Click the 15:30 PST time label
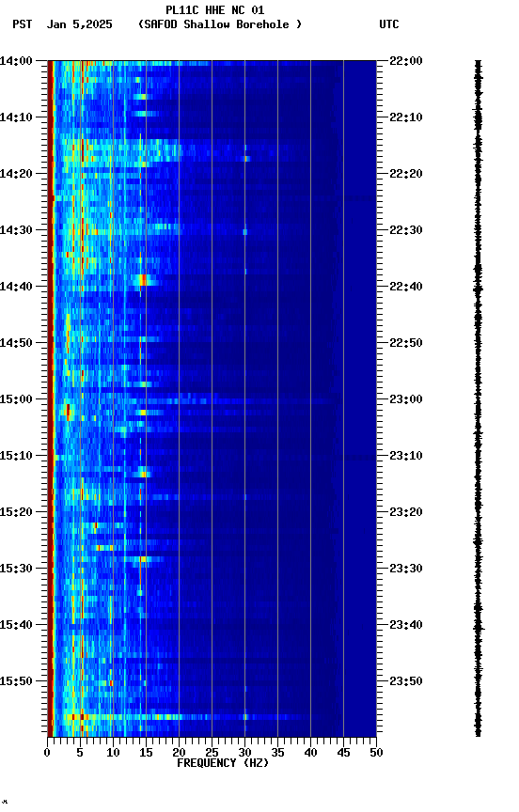The image size is (519, 812). (16, 569)
